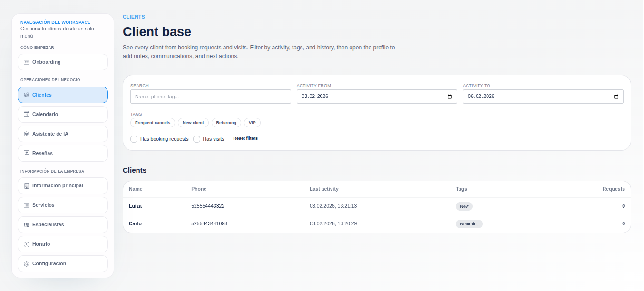Viewport: 644px width, 291px height.
Task: Open the Activity to calendar picker
Action: (x=616, y=97)
